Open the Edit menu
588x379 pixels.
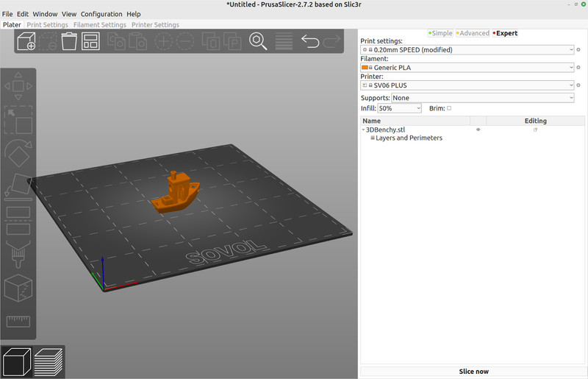(23, 14)
